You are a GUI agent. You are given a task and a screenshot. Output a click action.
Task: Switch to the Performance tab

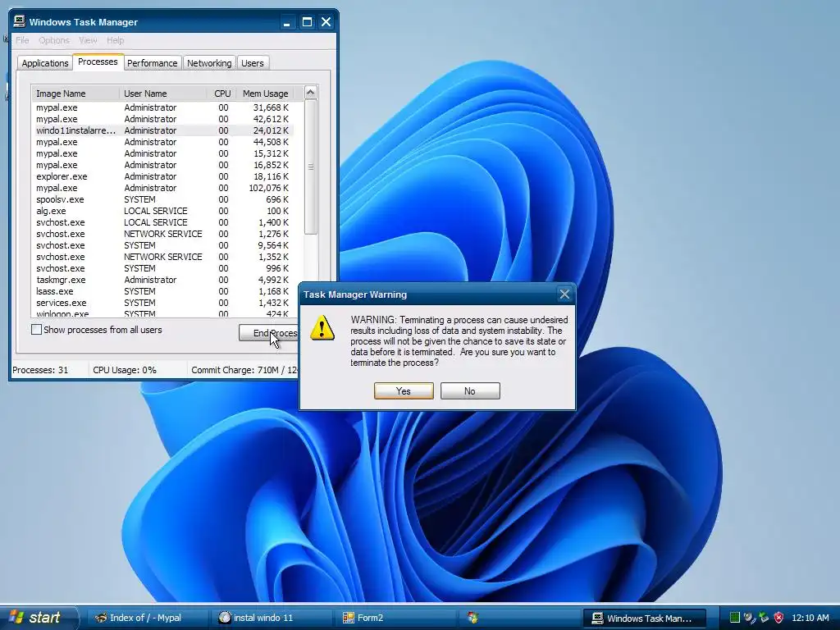[152, 63]
